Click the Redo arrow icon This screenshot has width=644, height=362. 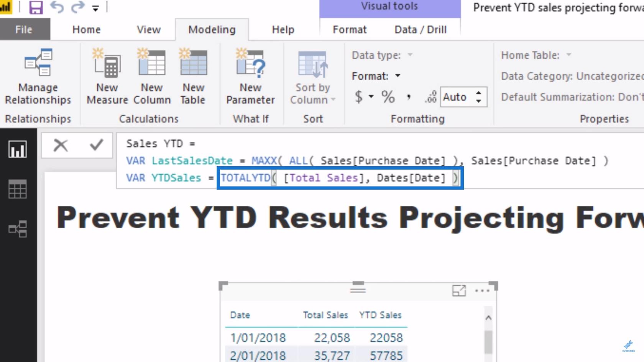coord(78,7)
